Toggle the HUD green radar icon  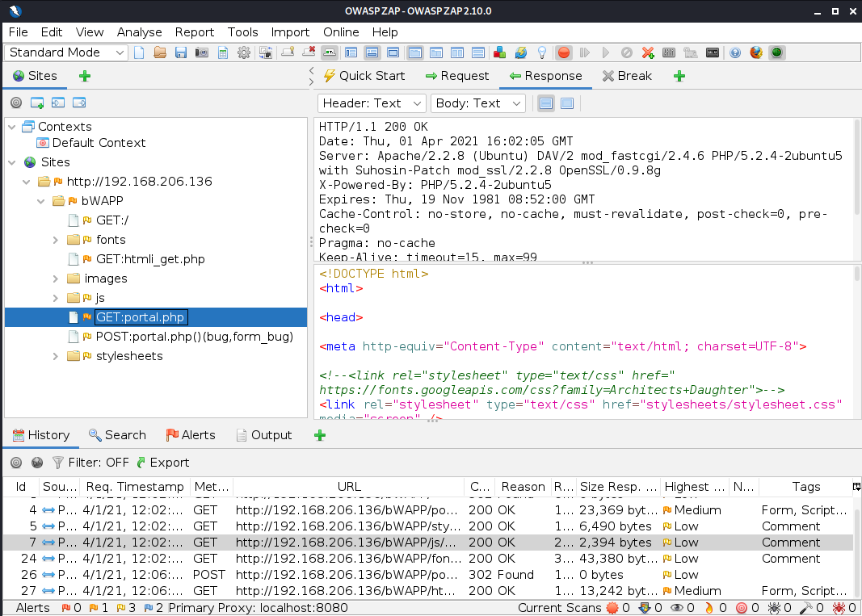click(x=777, y=52)
